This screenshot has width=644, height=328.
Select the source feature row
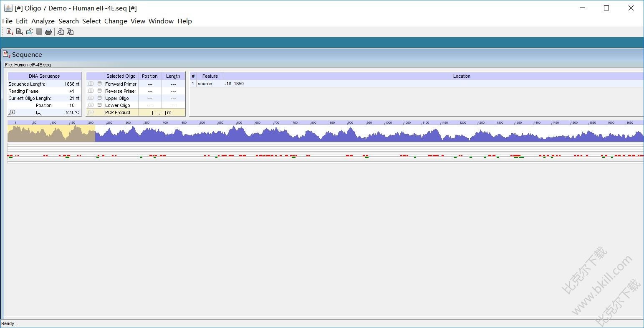[x=205, y=84]
